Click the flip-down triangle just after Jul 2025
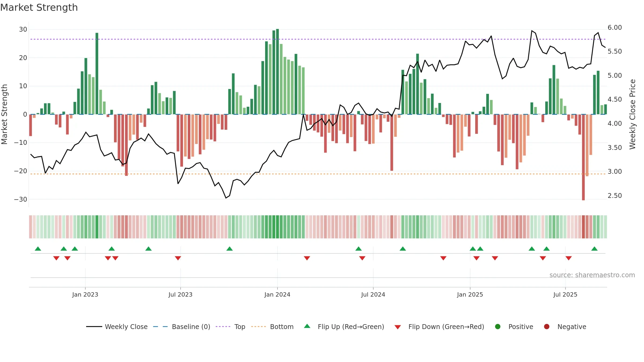The width and height of the screenshot is (644, 362). tap(569, 258)
